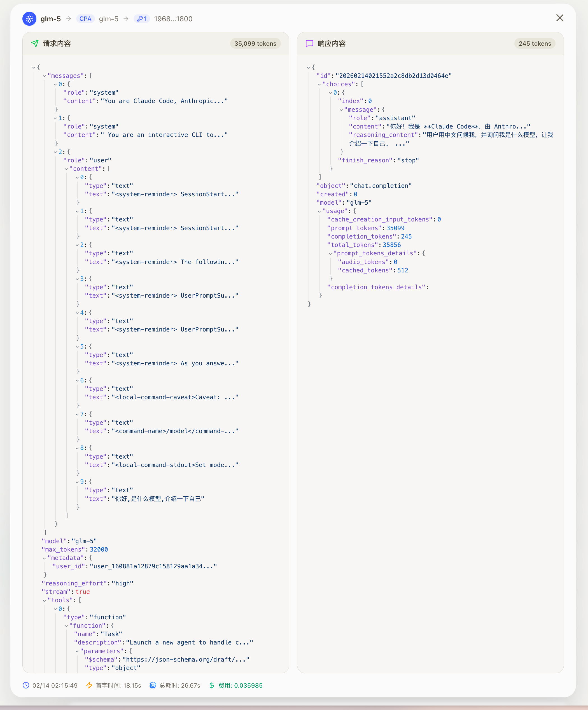Click the paper plane request icon
Viewport: 588px width, 710px height.
click(35, 43)
